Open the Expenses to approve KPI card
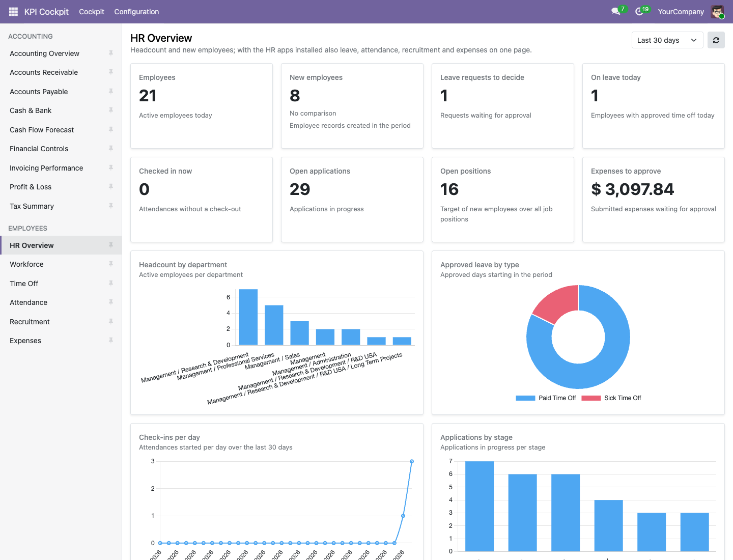Image resolution: width=733 pixels, height=560 pixels. pyautogui.click(x=654, y=200)
